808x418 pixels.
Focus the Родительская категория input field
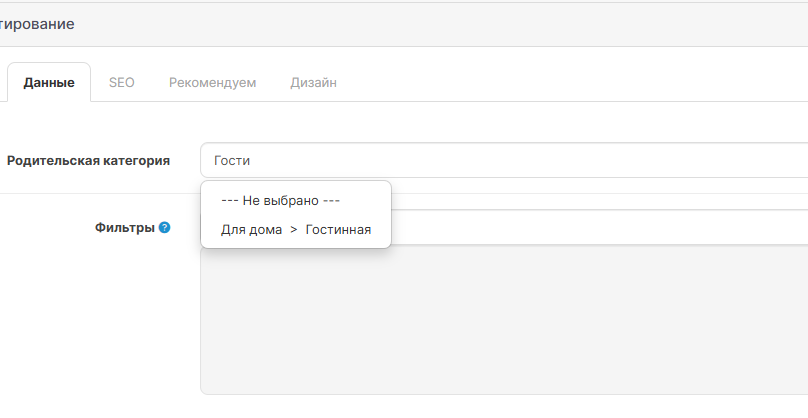click(500, 160)
